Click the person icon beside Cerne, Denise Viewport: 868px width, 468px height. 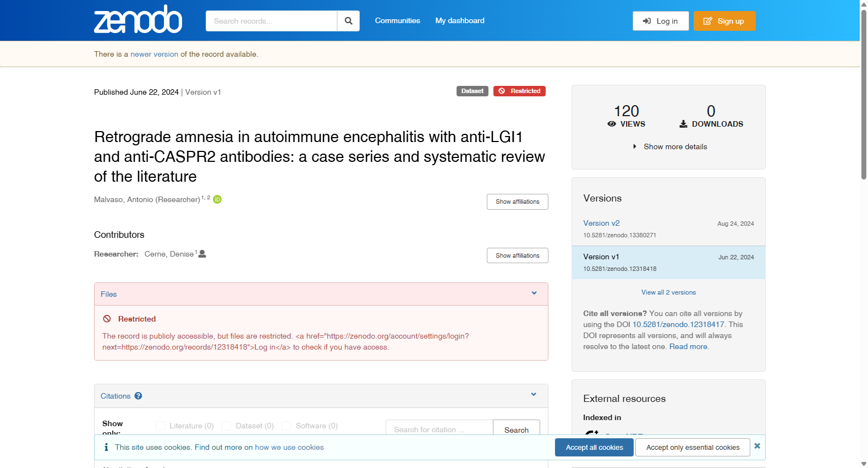(202, 254)
